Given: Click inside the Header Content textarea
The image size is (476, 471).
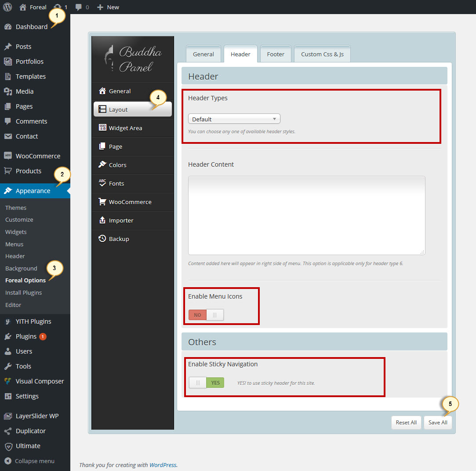Looking at the screenshot, I should click(x=307, y=215).
